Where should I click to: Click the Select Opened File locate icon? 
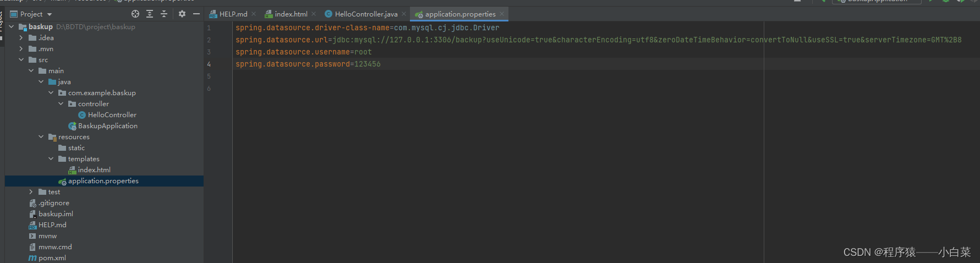(x=135, y=14)
